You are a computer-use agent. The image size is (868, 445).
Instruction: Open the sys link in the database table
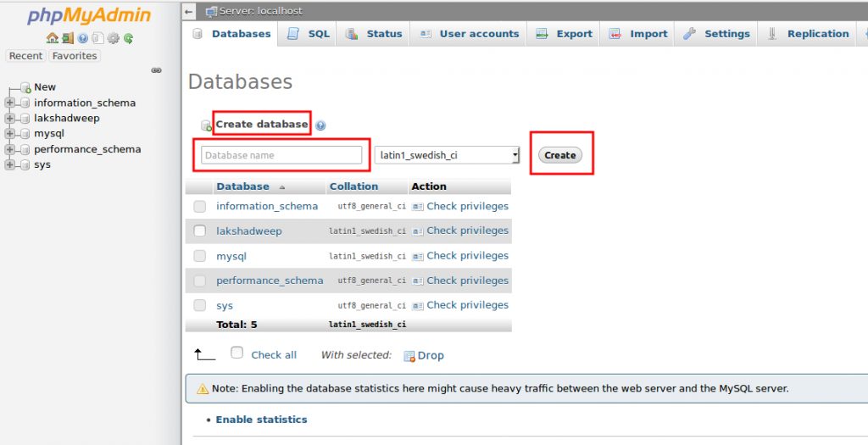(x=225, y=305)
